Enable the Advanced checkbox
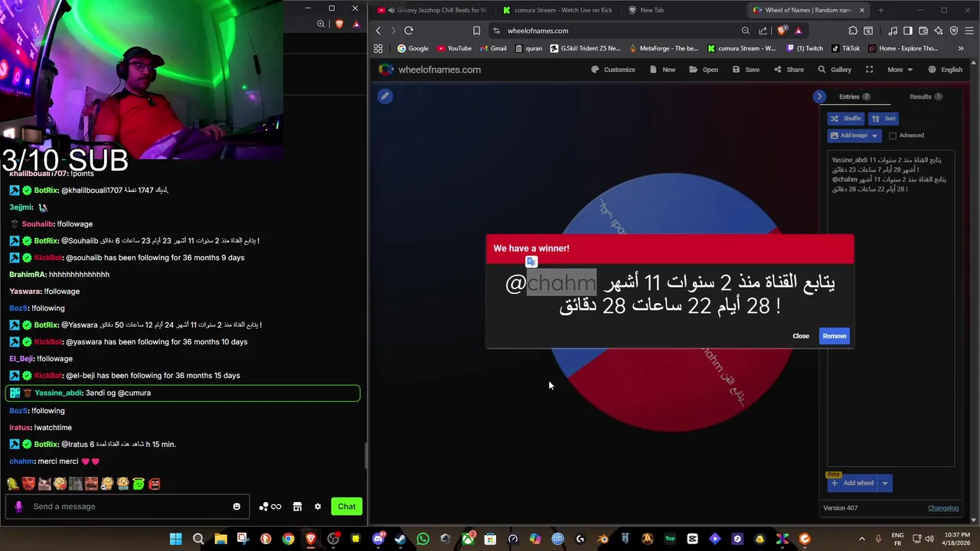The width and height of the screenshot is (980, 551). (893, 135)
